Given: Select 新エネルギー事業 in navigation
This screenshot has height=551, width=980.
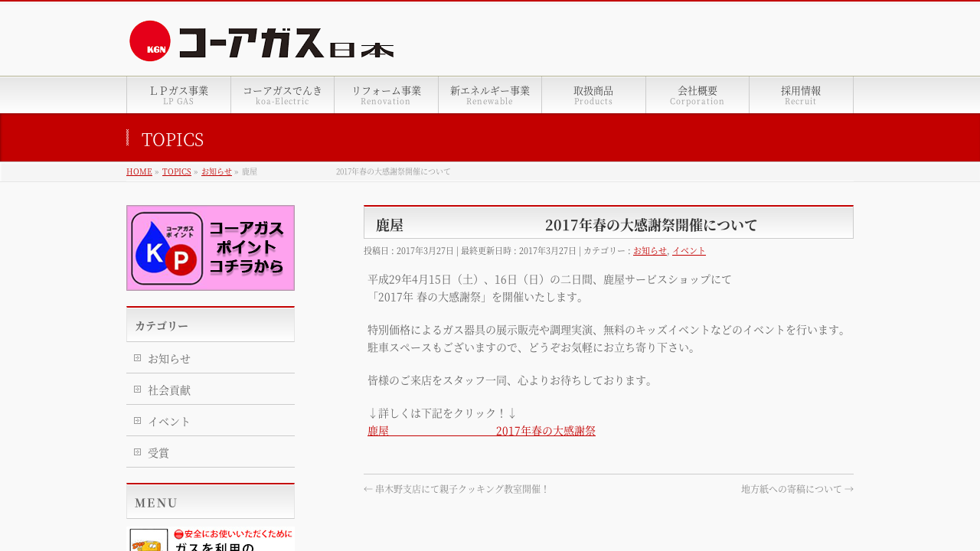Looking at the screenshot, I should (490, 95).
